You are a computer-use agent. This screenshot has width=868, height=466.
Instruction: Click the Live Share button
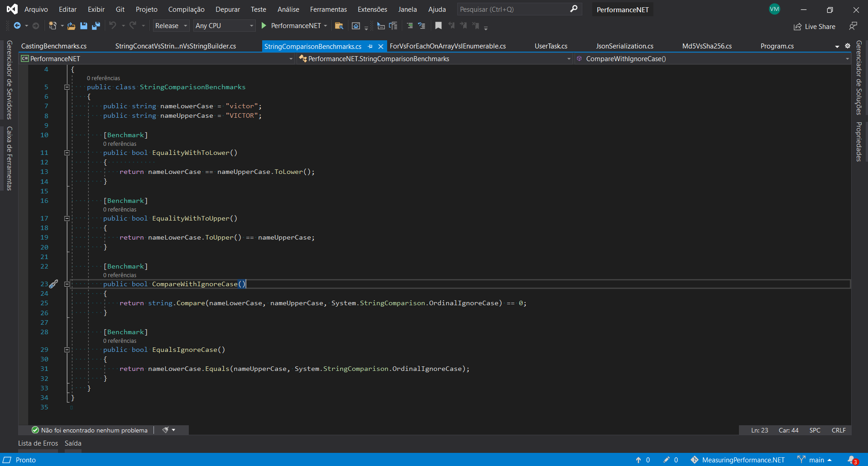click(815, 26)
